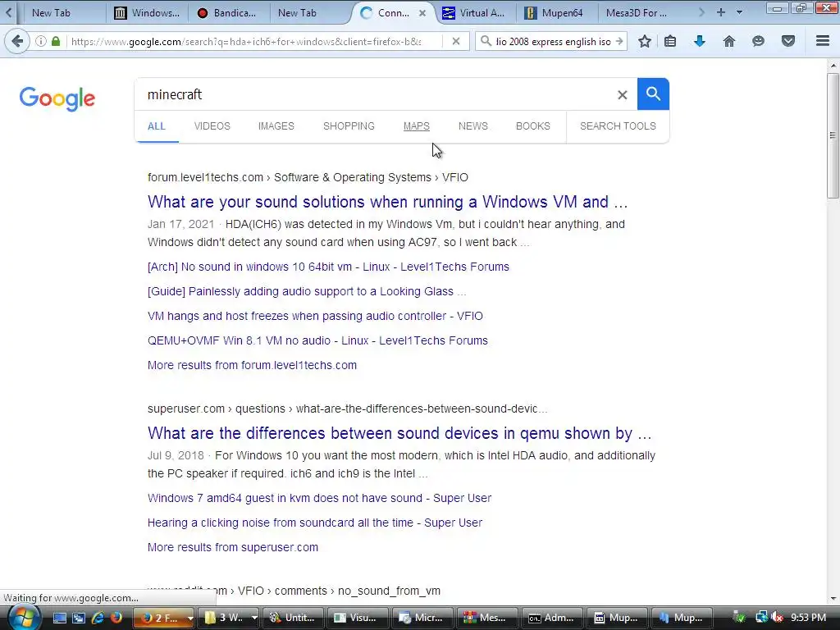Stop loading the page with the X
Screen dimensions: 840x630
coord(456,41)
